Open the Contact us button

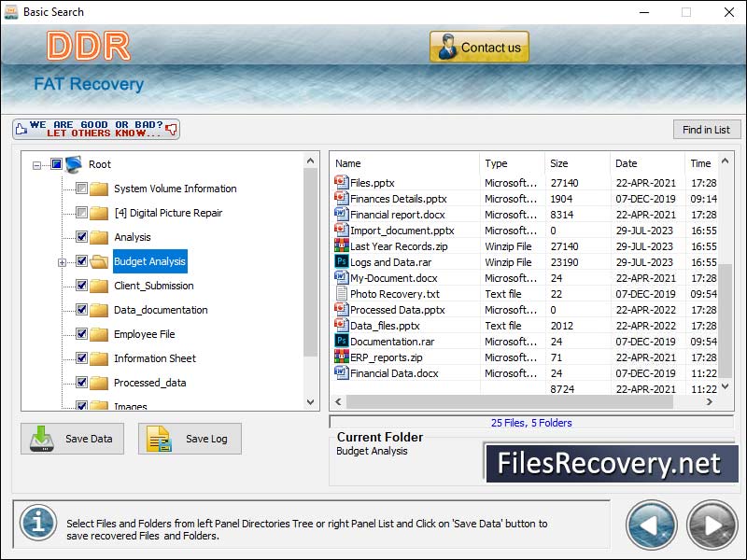(x=478, y=46)
